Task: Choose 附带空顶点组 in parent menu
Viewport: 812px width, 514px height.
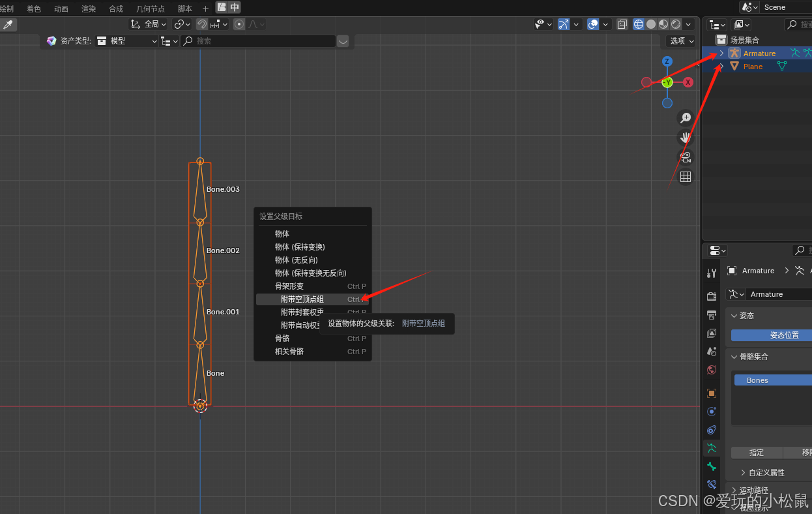Action: [x=312, y=299]
